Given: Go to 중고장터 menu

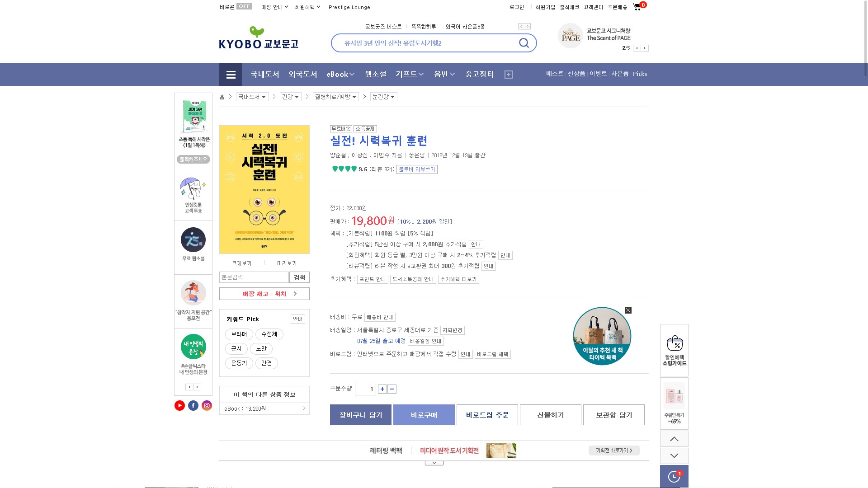Looking at the screenshot, I should click(x=480, y=75).
